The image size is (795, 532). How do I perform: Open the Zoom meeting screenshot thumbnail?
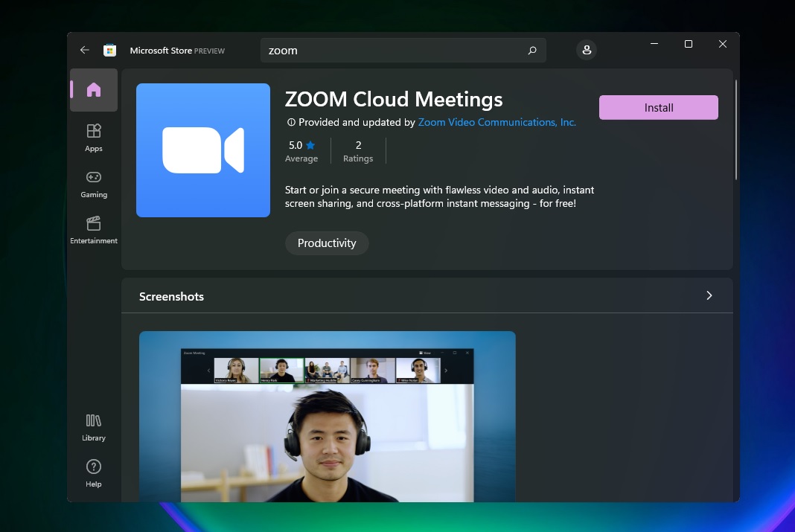tap(328, 417)
